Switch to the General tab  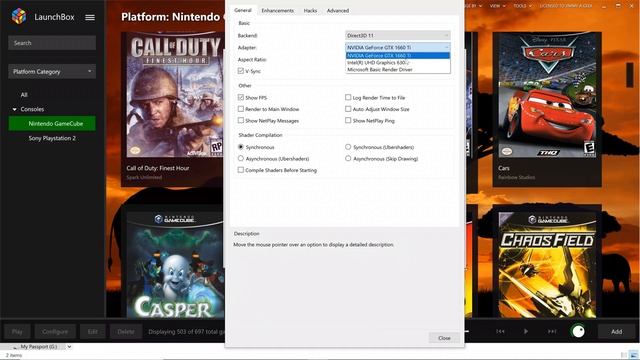click(243, 10)
